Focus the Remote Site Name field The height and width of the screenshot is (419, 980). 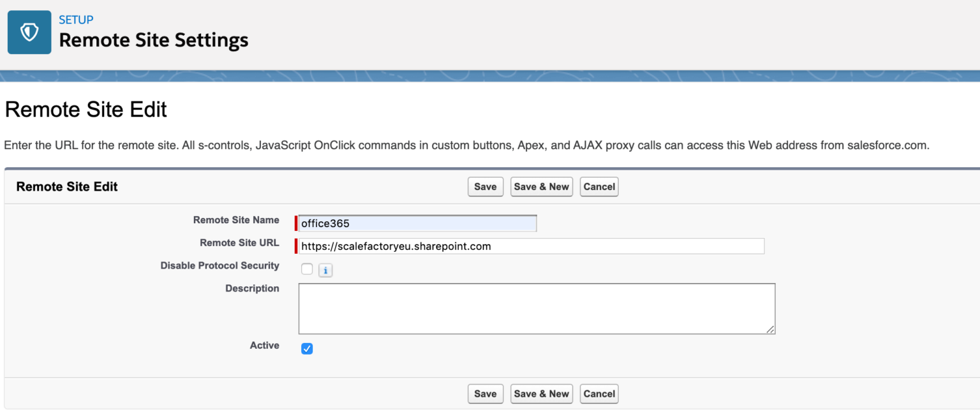tap(418, 224)
